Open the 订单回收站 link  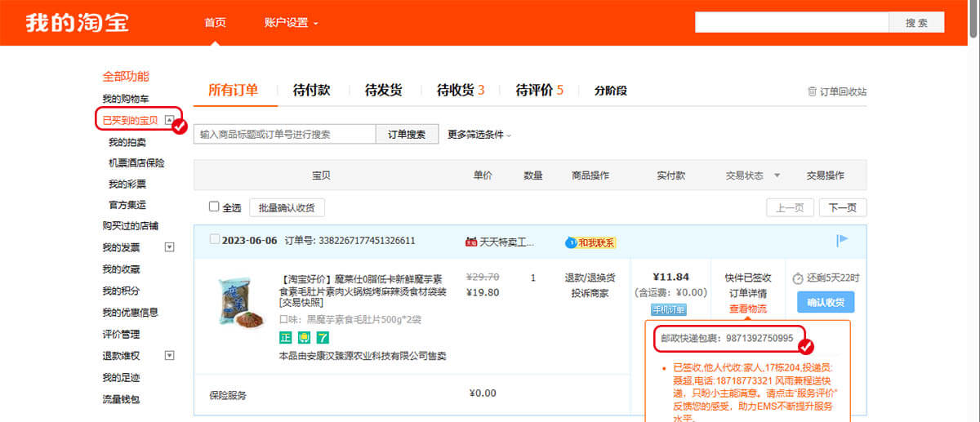tap(843, 91)
